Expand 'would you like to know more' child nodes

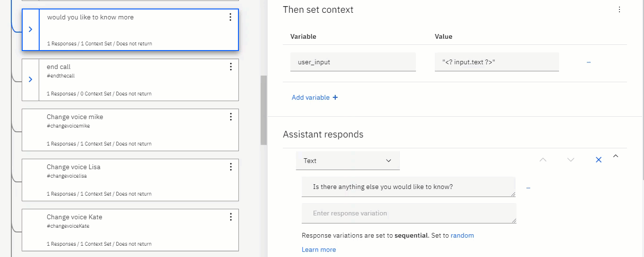tap(31, 29)
